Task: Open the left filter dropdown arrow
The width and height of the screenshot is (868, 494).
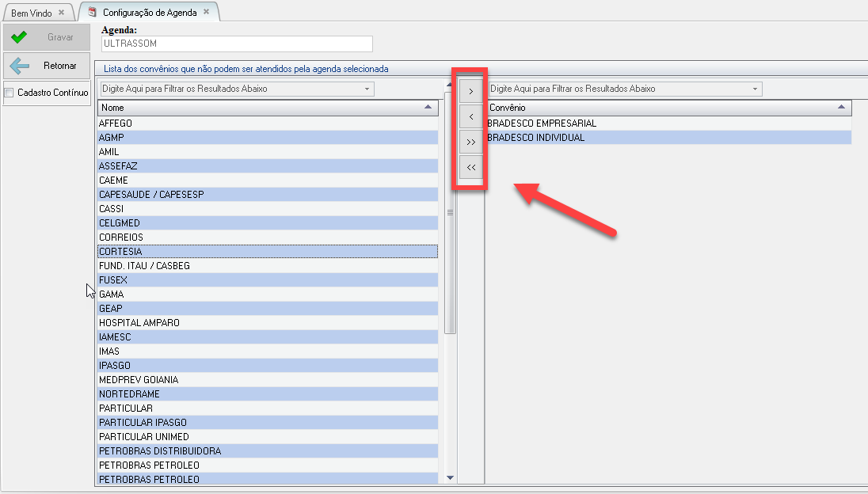Action: click(367, 89)
